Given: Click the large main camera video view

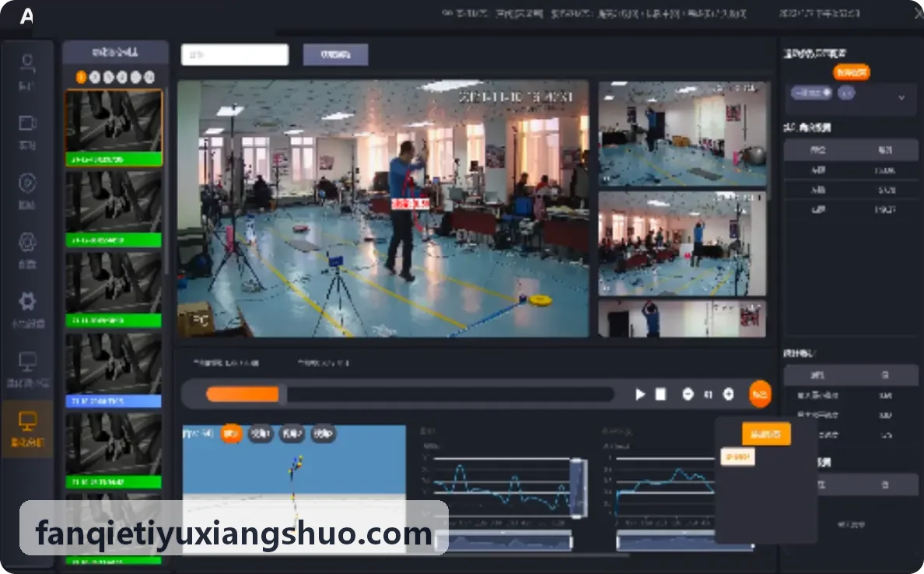Looking at the screenshot, I should coord(383,208).
